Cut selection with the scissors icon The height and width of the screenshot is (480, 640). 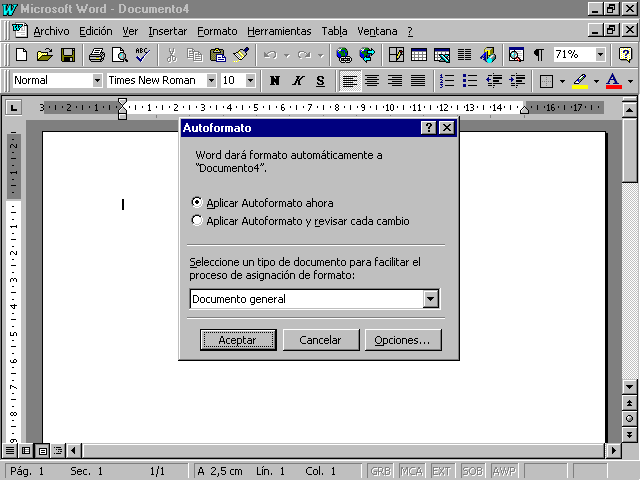tap(172, 55)
